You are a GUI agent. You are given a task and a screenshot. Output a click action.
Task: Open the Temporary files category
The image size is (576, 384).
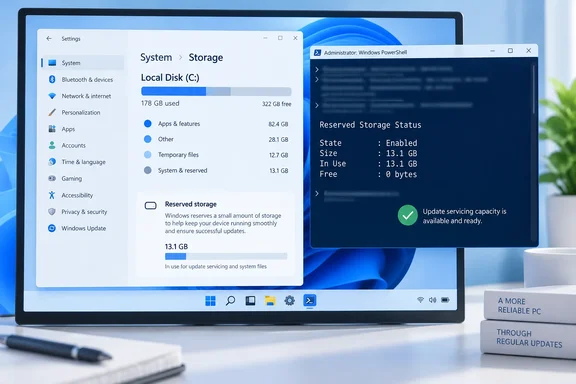tap(216, 155)
